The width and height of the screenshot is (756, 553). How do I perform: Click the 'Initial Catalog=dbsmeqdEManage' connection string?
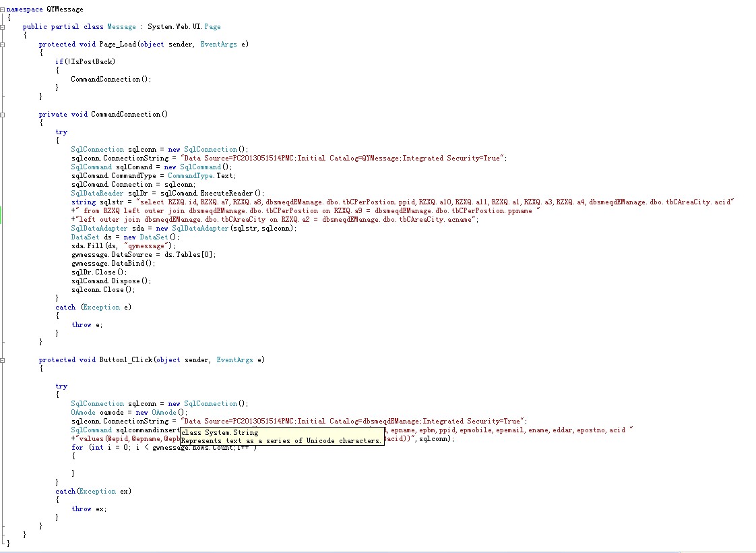coord(358,421)
